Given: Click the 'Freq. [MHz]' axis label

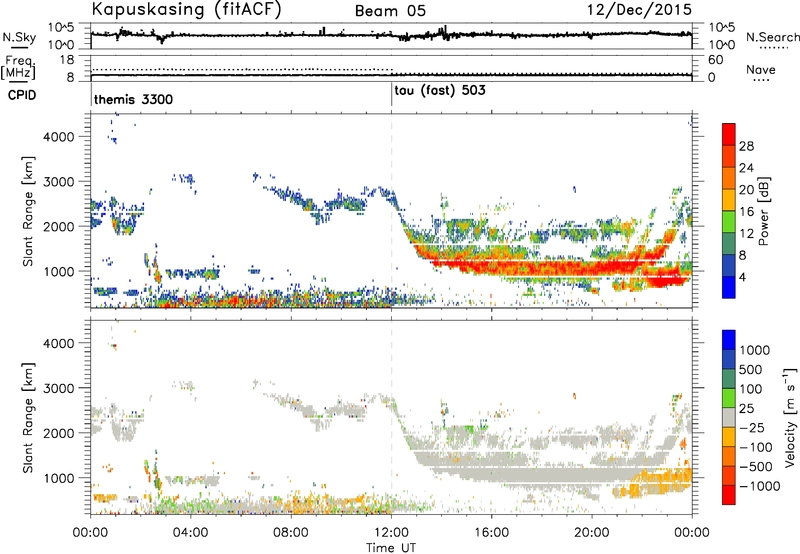Looking at the screenshot, I should coord(18,67).
